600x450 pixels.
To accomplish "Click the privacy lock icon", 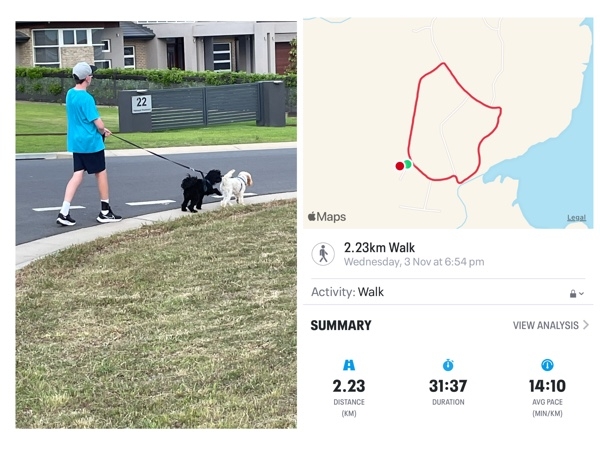I will pyautogui.click(x=573, y=294).
